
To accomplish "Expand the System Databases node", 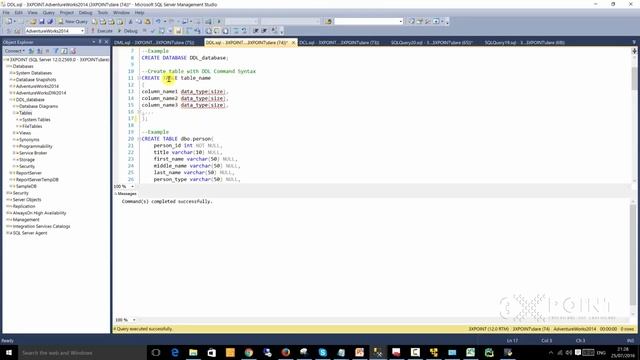I will point(12,73).
